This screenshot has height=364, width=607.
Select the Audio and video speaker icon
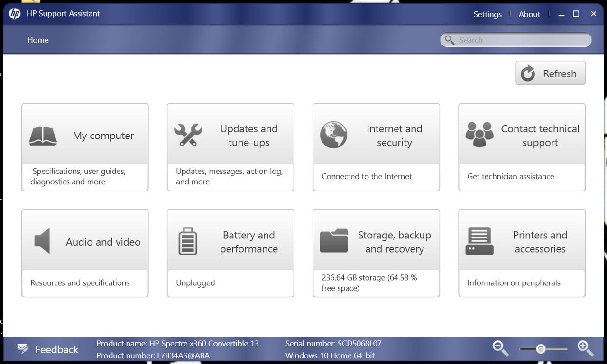[x=42, y=241]
